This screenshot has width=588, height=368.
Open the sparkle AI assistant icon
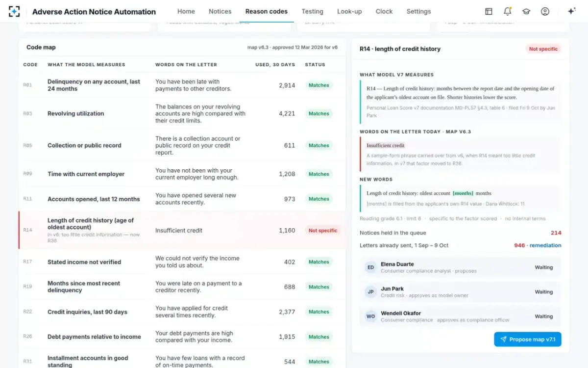(571, 11)
